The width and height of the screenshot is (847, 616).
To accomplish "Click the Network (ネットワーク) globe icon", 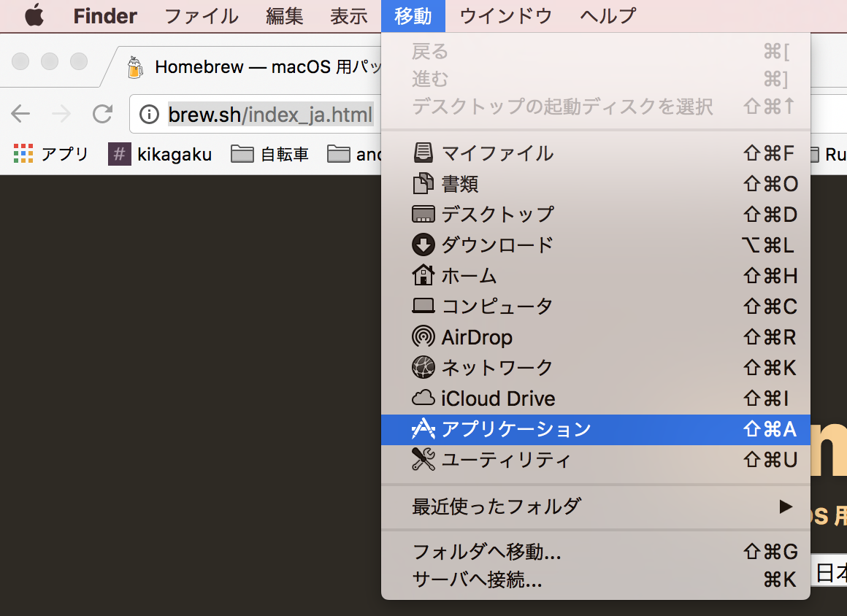I will (423, 367).
